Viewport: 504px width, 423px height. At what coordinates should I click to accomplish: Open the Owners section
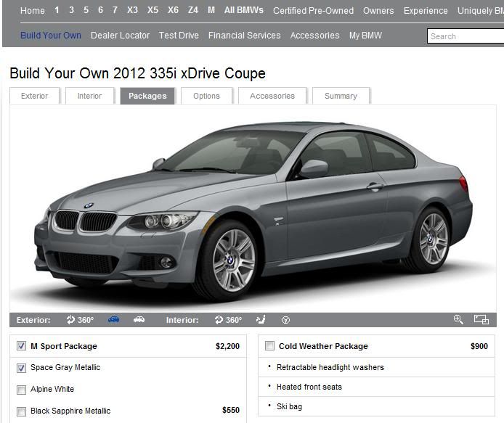378,11
